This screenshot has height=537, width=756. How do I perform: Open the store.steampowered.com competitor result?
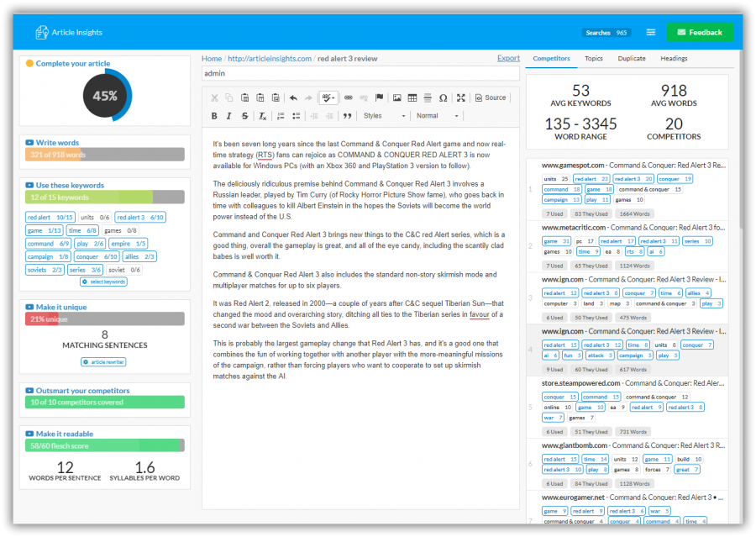point(633,383)
